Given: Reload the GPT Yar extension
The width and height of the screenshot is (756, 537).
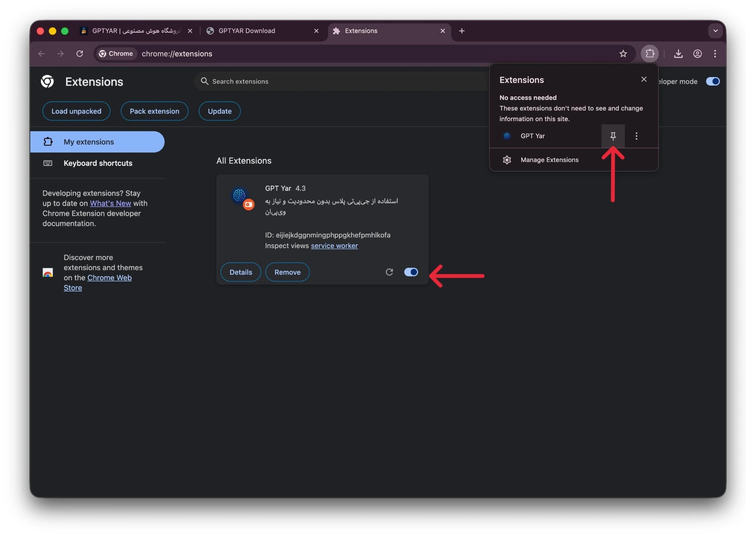Looking at the screenshot, I should pyautogui.click(x=389, y=272).
